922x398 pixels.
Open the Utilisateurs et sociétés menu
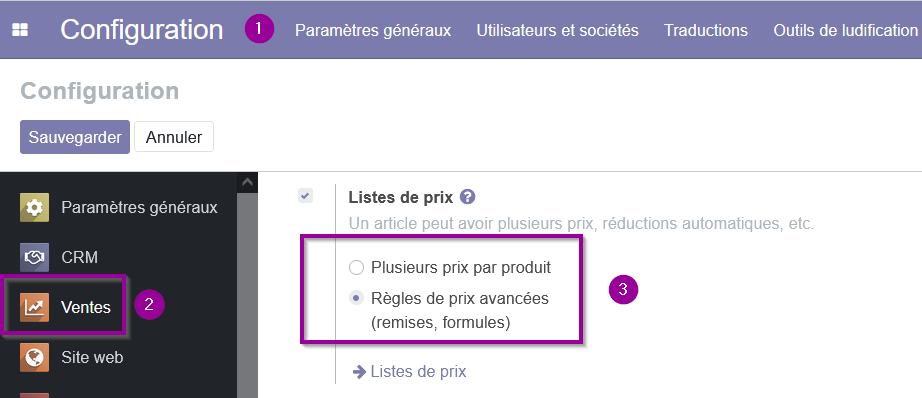coord(557,30)
